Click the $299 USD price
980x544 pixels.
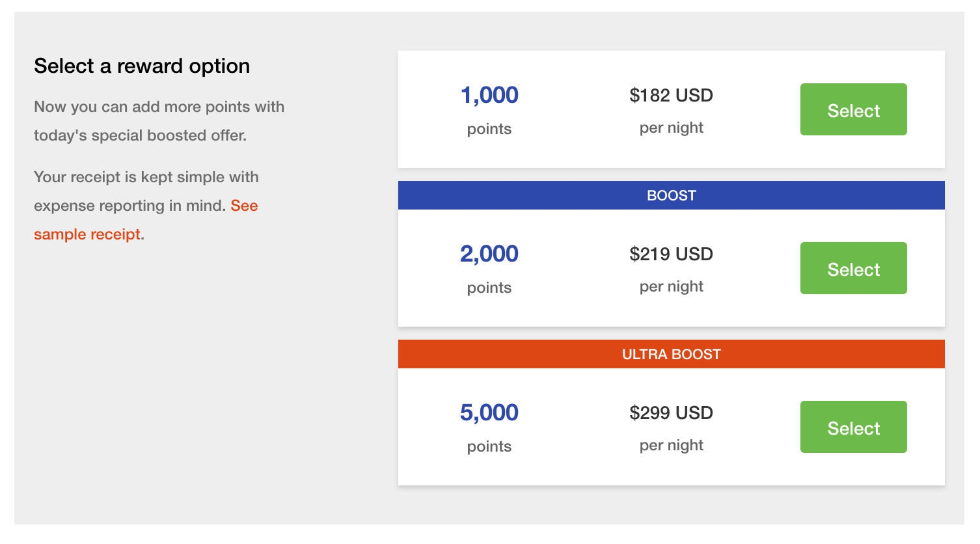tap(671, 413)
